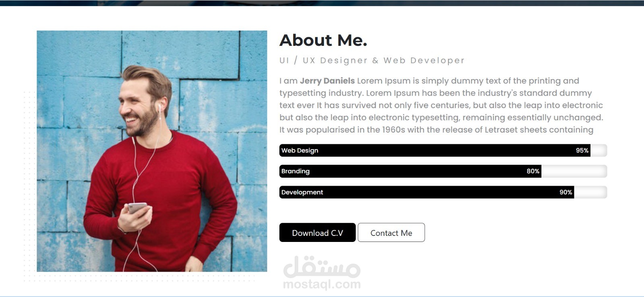
Task: Select the Development skill bar
Action: tap(443, 192)
